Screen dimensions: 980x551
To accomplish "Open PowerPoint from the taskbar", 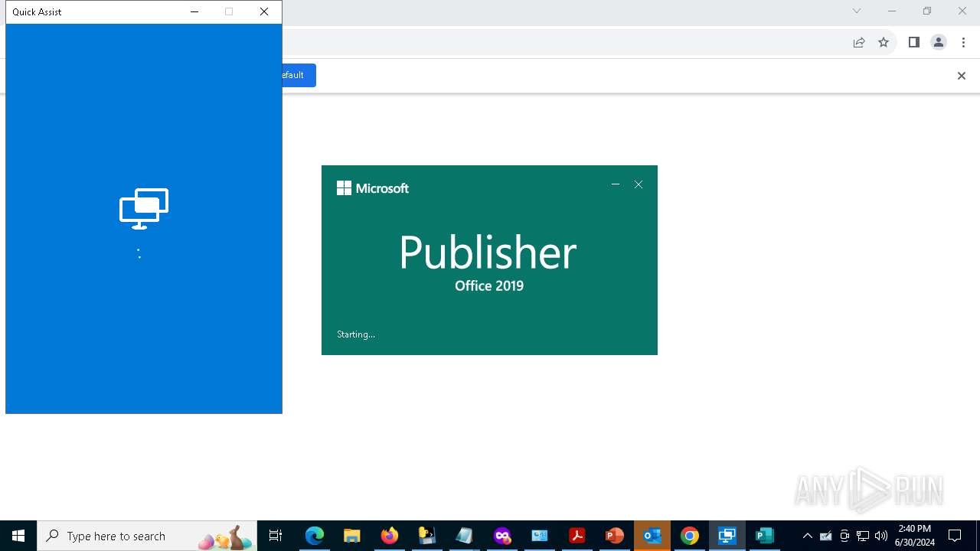I will click(x=615, y=536).
